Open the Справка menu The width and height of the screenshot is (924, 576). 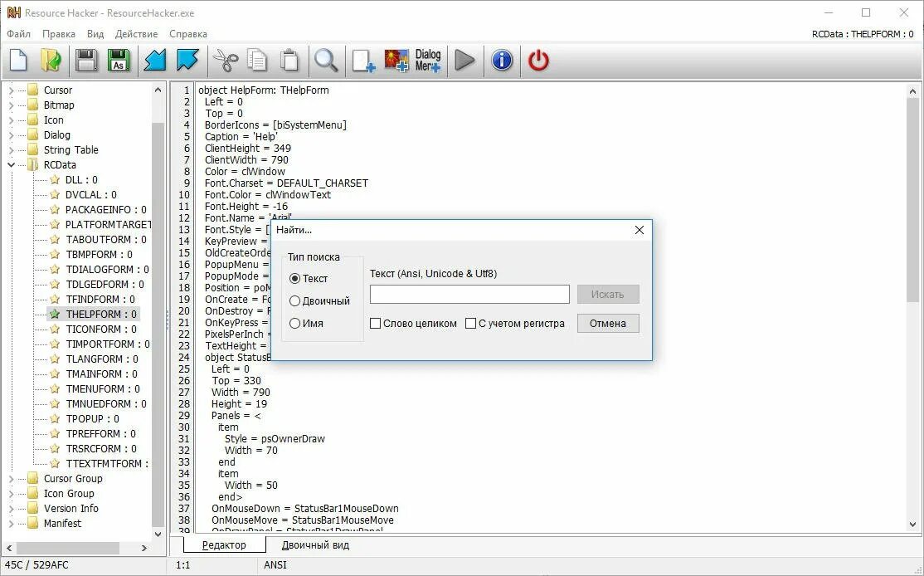(188, 33)
